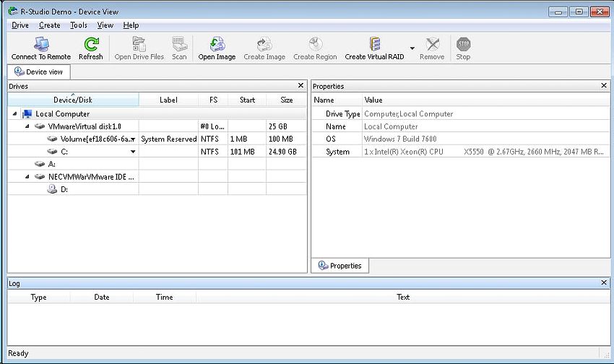Select the Volume{ef18c606-6a.. partition
The image size is (614, 364).
(x=95, y=139)
